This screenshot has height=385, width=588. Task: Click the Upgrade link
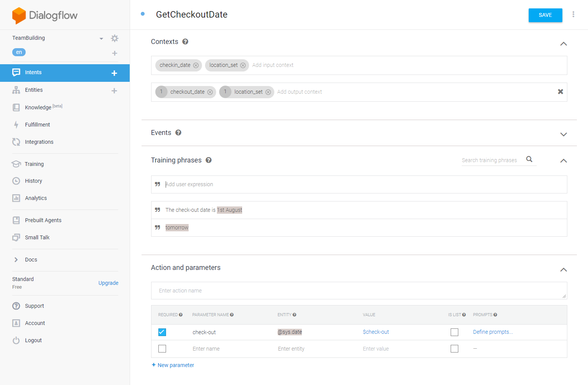[x=108, y=283]
